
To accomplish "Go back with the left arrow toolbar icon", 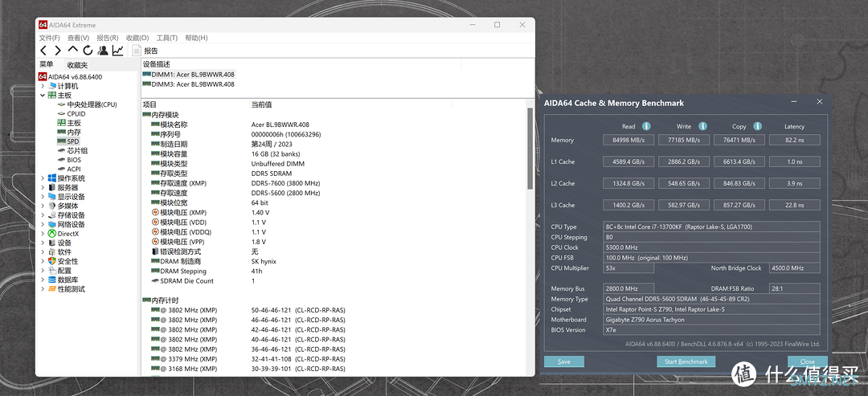I will (43, 51).
